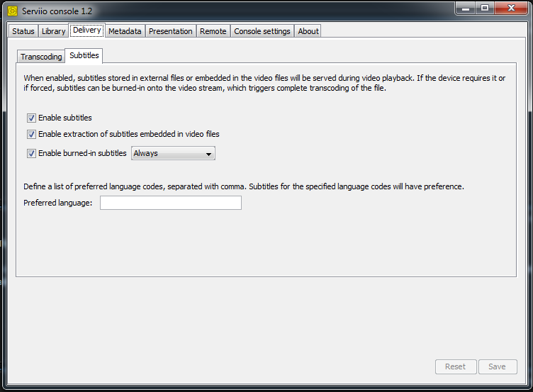Screen dimensions: 533x392
Task: Open the Presentation tab
Action: 170,31
